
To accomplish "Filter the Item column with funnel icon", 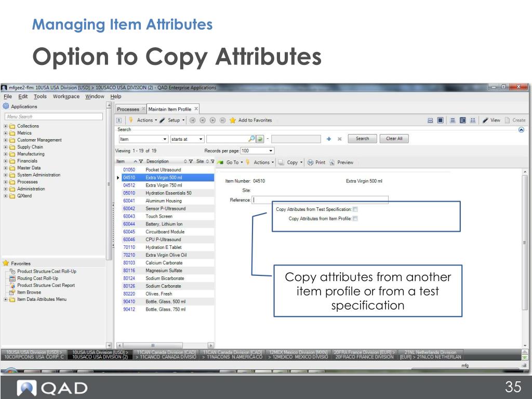I will (x=141, y=162).
